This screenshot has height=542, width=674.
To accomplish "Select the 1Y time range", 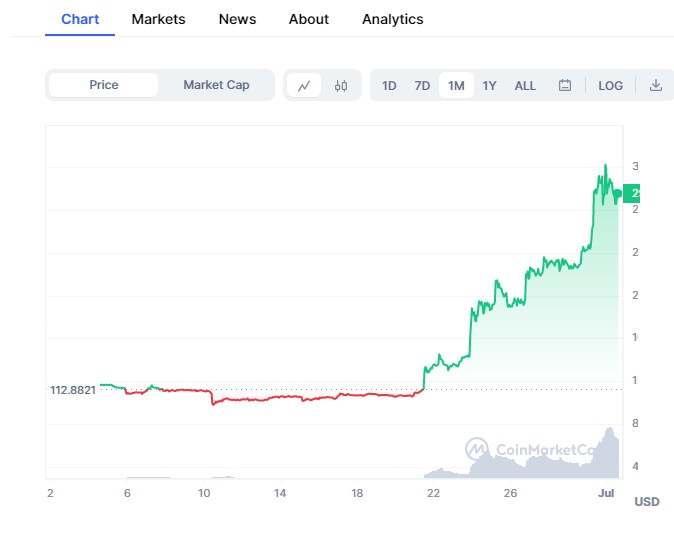I will [x=489, y=86].
